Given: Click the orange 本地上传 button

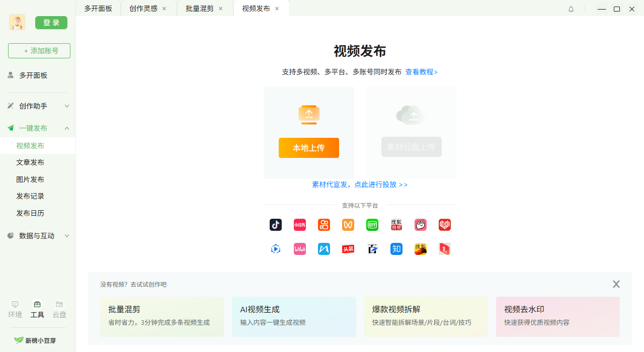Looking at the screenshot, I should point(309,148).
